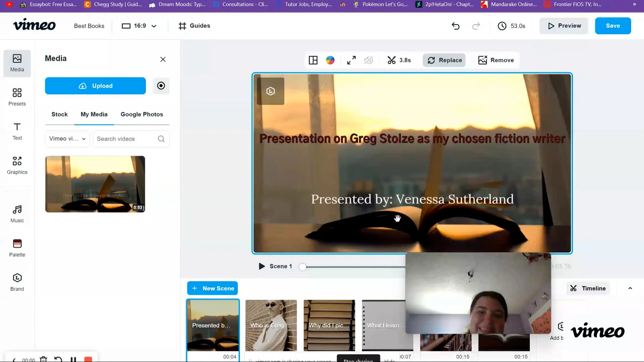
Task: Open the Presets sidebar panel
Action: tap(17, 97)
